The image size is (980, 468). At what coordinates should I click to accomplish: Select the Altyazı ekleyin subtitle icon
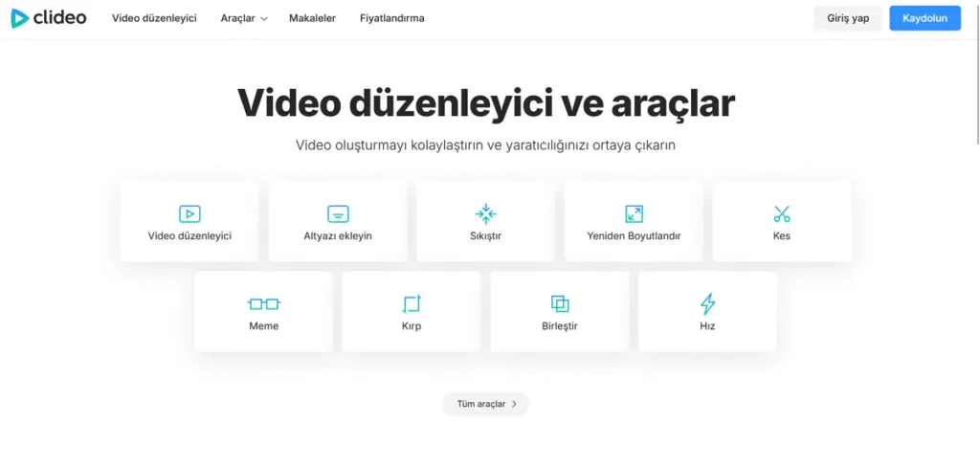[x=338, y=214]
